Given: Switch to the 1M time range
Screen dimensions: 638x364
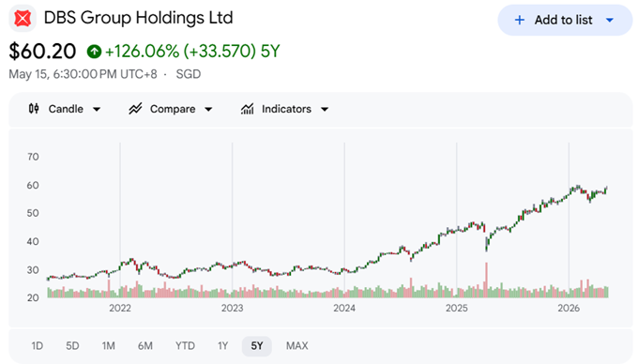Looking at the screenshot, I should (108, 345).
